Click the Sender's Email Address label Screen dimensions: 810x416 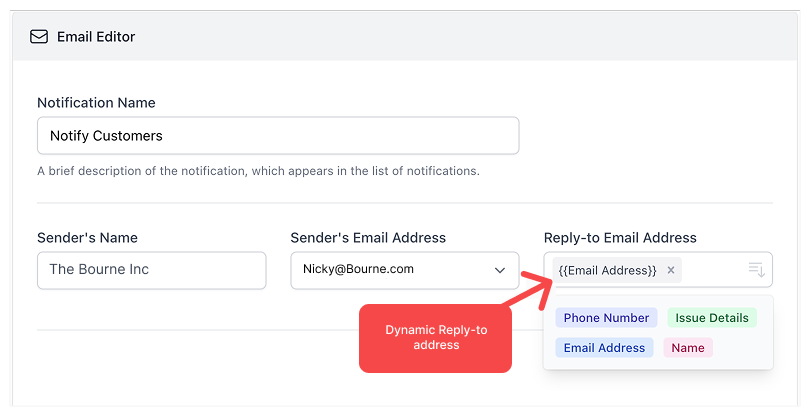368,238
